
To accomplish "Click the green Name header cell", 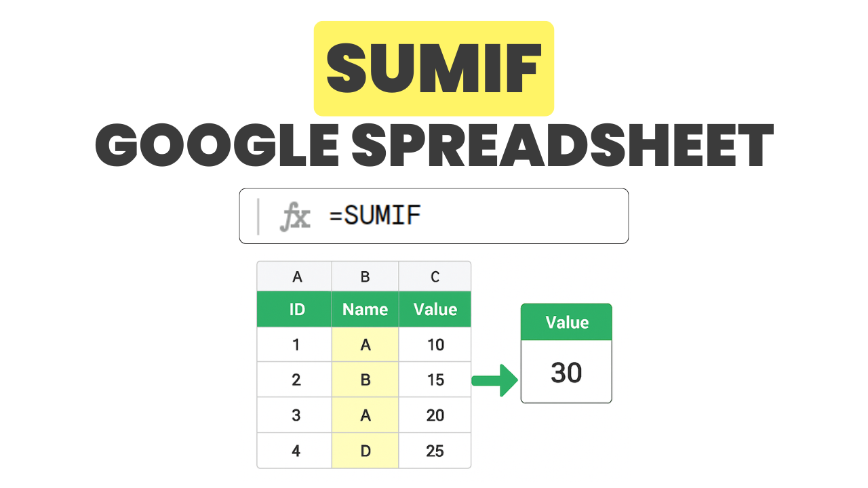I will (365, 310).
